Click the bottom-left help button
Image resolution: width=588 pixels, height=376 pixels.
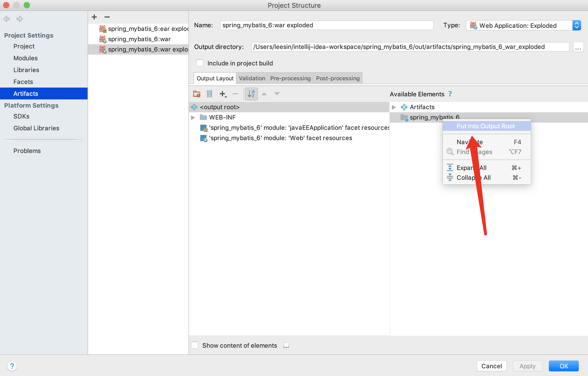pos(12,366)
